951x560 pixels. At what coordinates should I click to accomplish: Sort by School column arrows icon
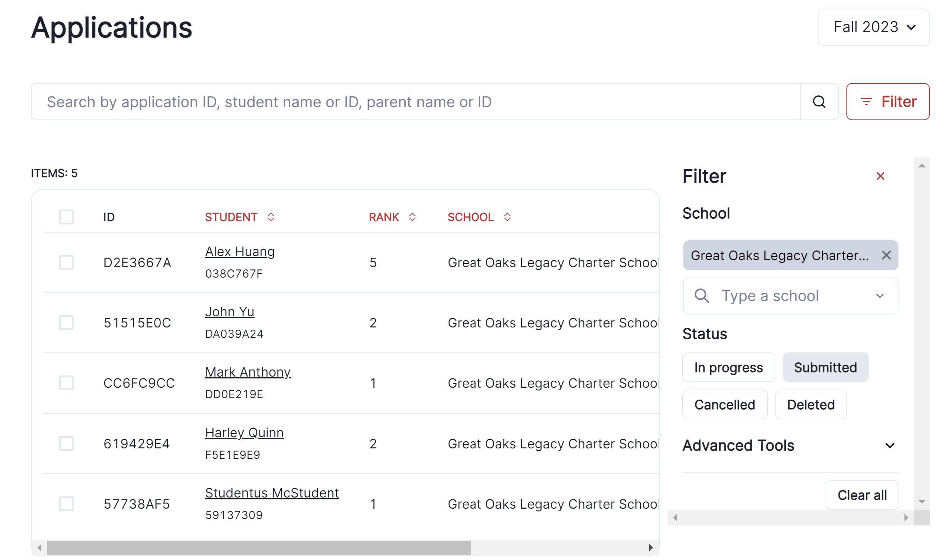click(x=507, y=217)
